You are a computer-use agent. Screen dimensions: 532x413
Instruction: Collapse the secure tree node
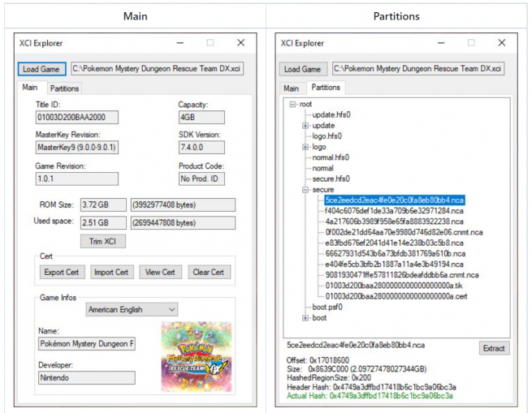pos(305,190)
